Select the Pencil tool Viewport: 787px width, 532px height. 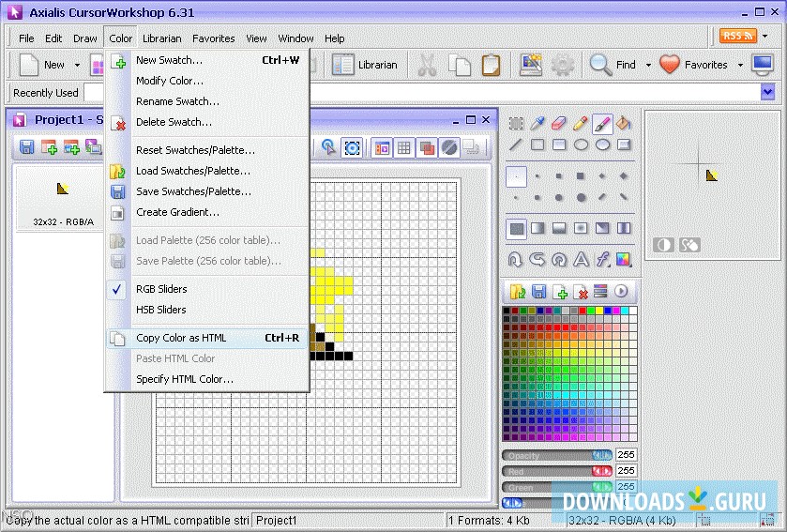point(581,124)
